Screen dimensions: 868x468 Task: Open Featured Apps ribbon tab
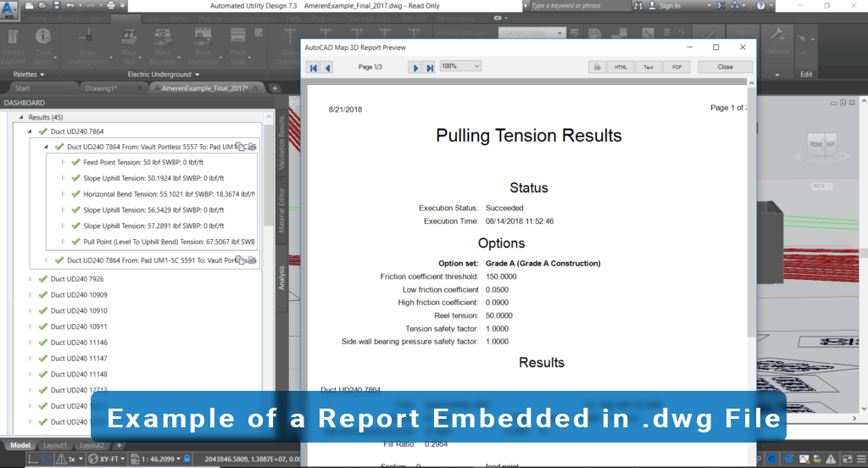click(x=369, y=19)
